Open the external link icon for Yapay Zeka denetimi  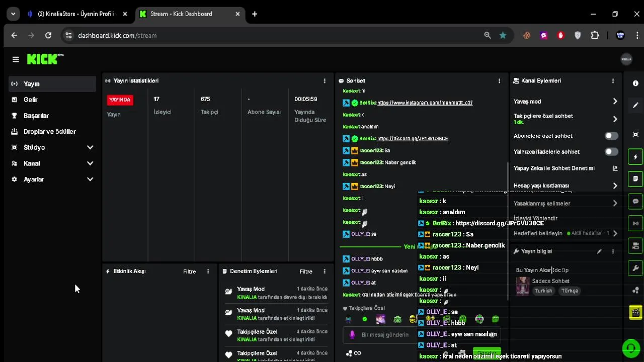pyautogui.click(x=615, y=168)
